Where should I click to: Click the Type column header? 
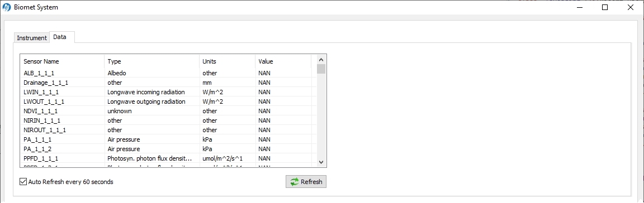[151, 61]
